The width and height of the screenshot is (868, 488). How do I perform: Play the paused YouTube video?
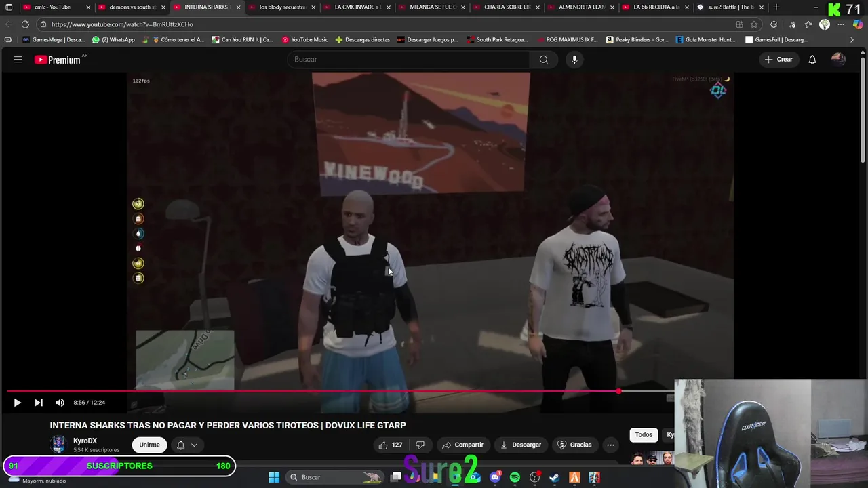(17, 403)
